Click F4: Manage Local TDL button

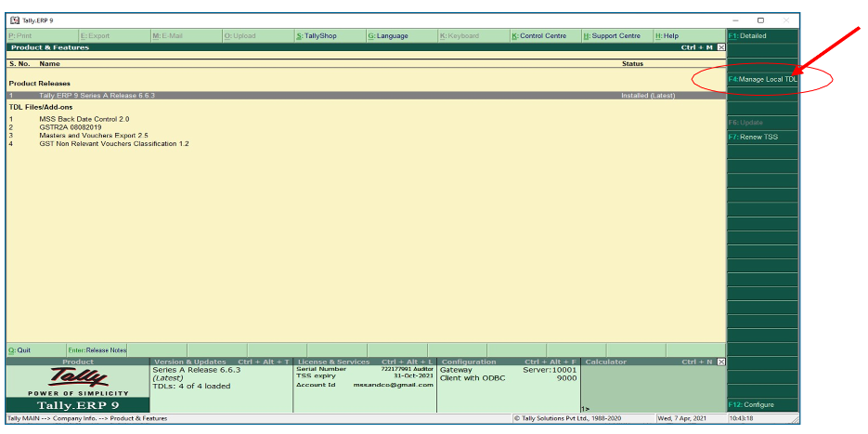click(761, 80)
